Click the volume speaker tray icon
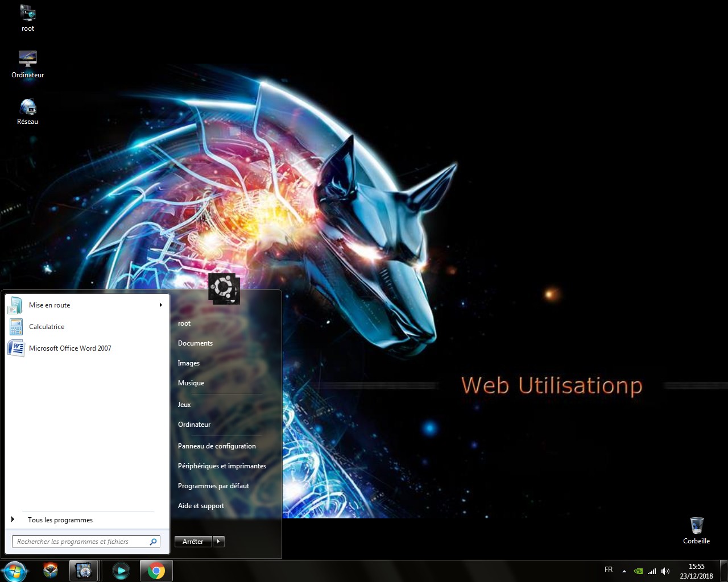728x582 pixels. [x=665, y=571]
